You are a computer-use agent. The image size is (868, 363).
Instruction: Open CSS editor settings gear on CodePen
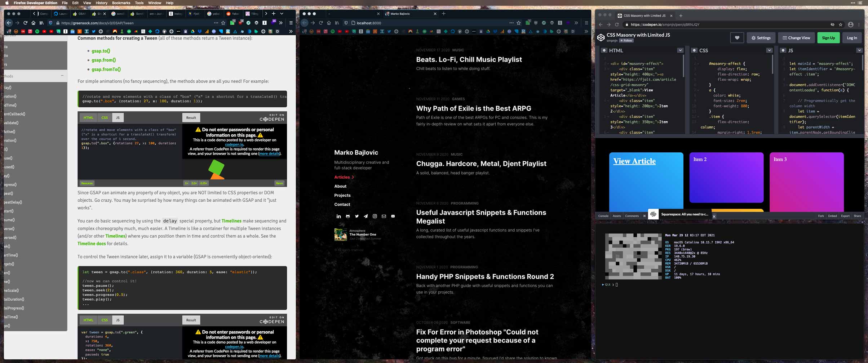[x=694, y=50]
